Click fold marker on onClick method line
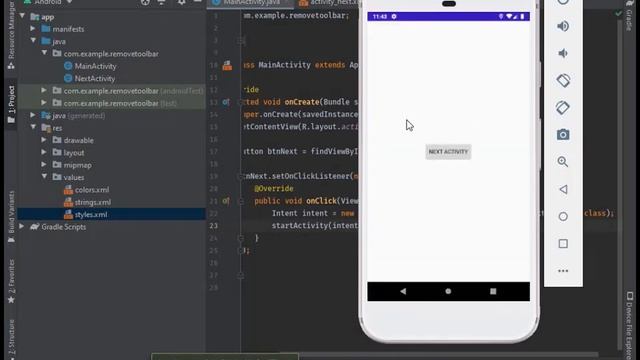 [240, 201]
